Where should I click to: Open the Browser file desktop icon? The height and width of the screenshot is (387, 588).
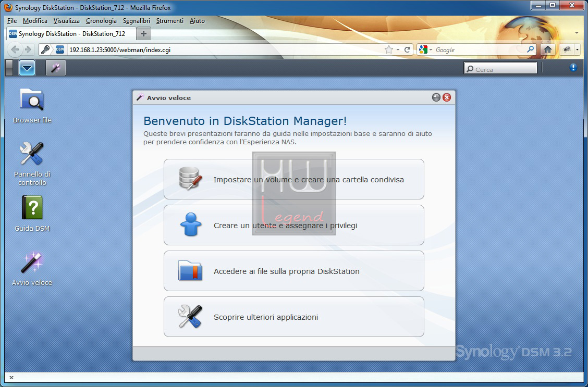coord(32,106)
